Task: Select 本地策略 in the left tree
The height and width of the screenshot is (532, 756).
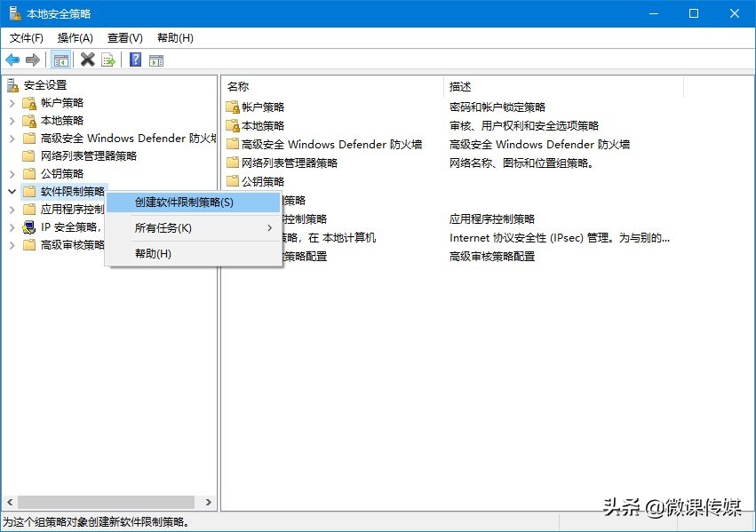Action: pos(62,121)
